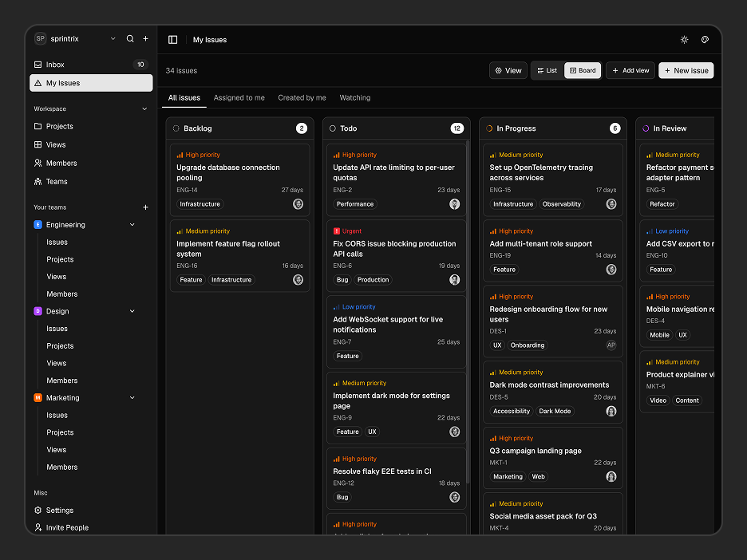Image resolution: width=747 pixels, height=560 pixels.
Task: Click the Onboarding label on DES-1
Action: pos(528,345)
